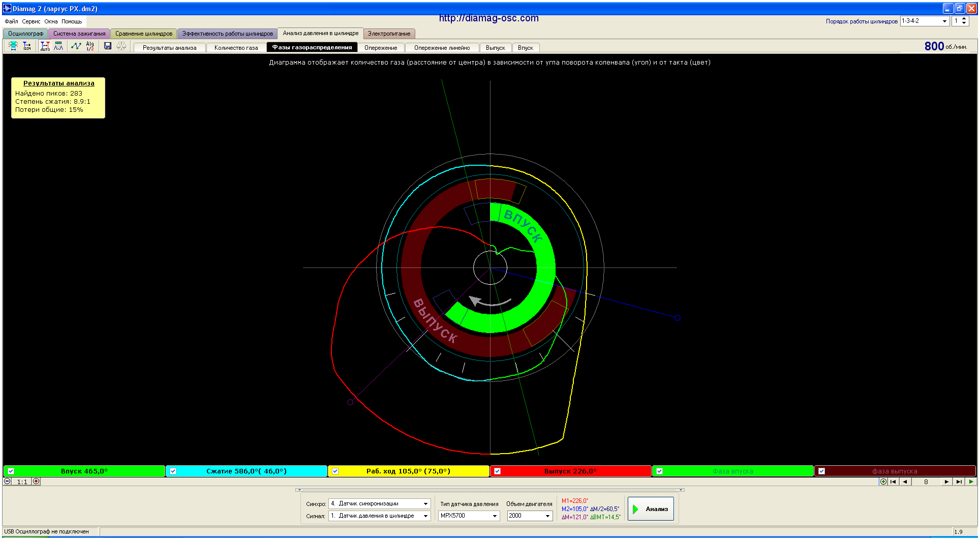Click the floppy disk save icon

[x=108, y=46]
